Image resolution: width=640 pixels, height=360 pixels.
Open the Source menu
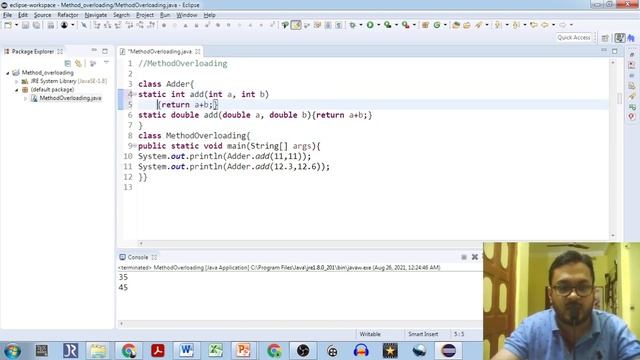point(42,15)
